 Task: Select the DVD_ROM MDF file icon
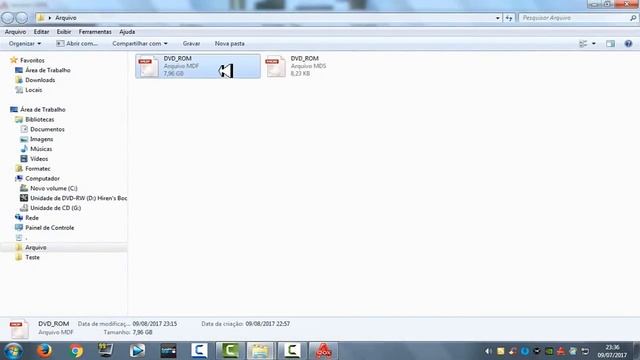coord(148,67)
